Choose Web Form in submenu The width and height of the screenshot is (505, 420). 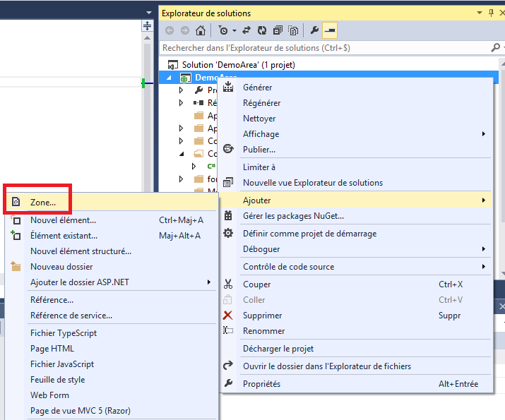(112, 395)
